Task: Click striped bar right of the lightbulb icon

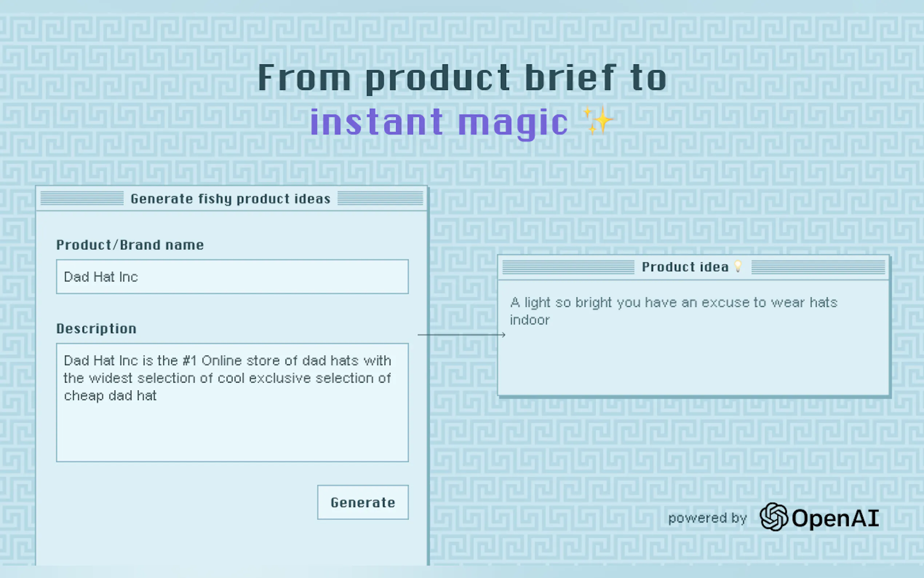Action: pyautogui.click(x=818, y=267)
